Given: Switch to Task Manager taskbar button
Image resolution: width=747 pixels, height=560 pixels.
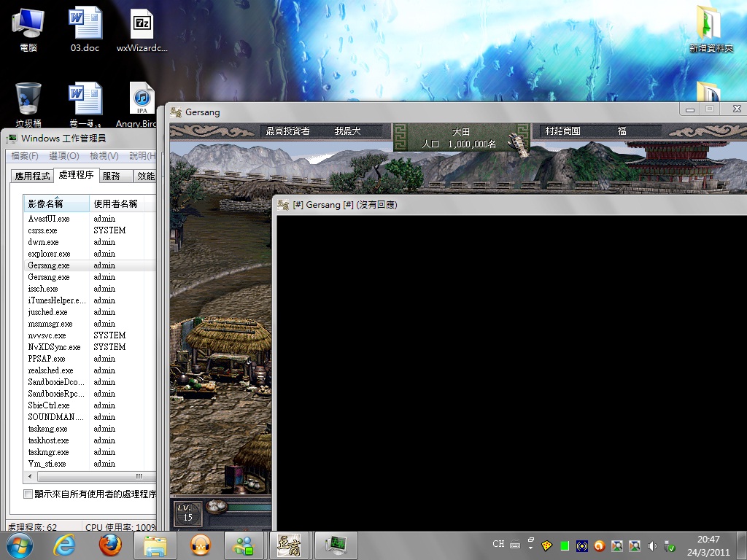Looking at the screenshot, I should (x=336, y=545).
